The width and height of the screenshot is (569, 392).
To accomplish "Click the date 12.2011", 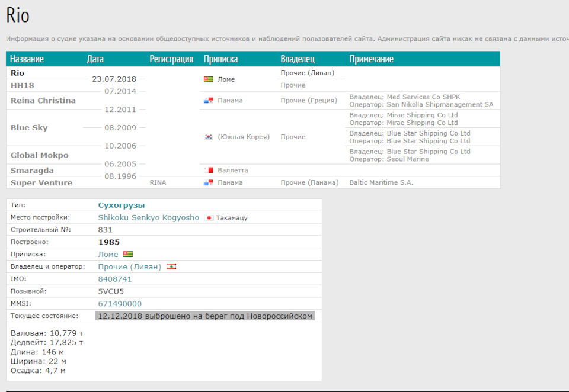I will click(x=120, y=110).
